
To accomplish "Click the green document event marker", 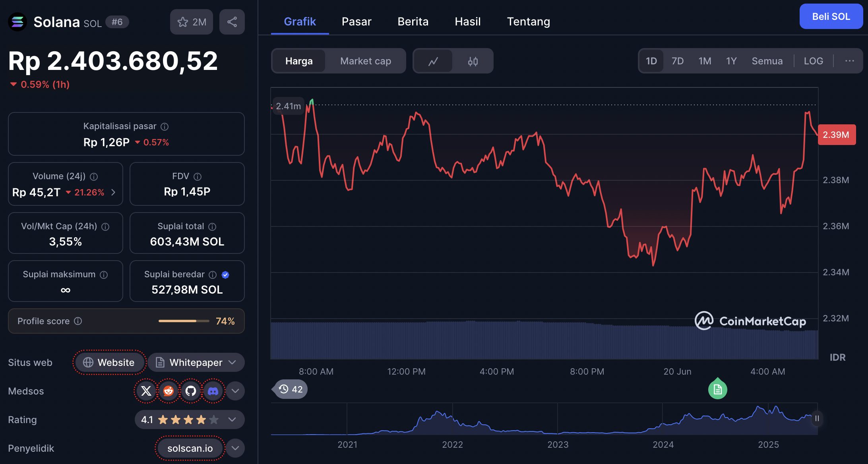I will click(x=718, y=389).
